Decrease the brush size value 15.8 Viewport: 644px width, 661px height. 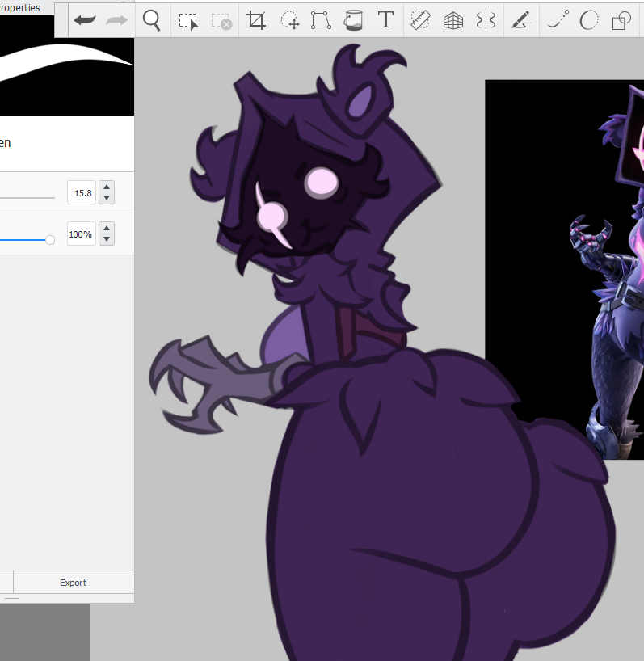coord(107,198)
